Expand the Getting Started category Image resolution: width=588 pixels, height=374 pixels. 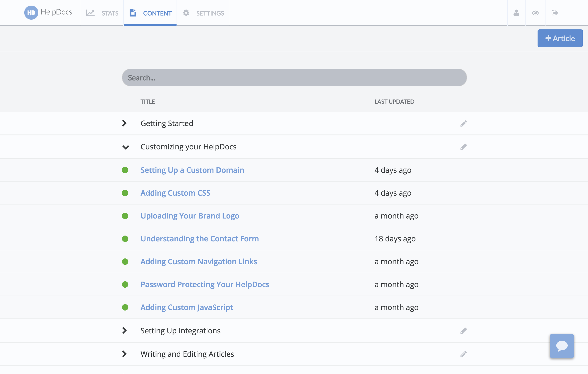pyautogui.click(x=124, y=123)
